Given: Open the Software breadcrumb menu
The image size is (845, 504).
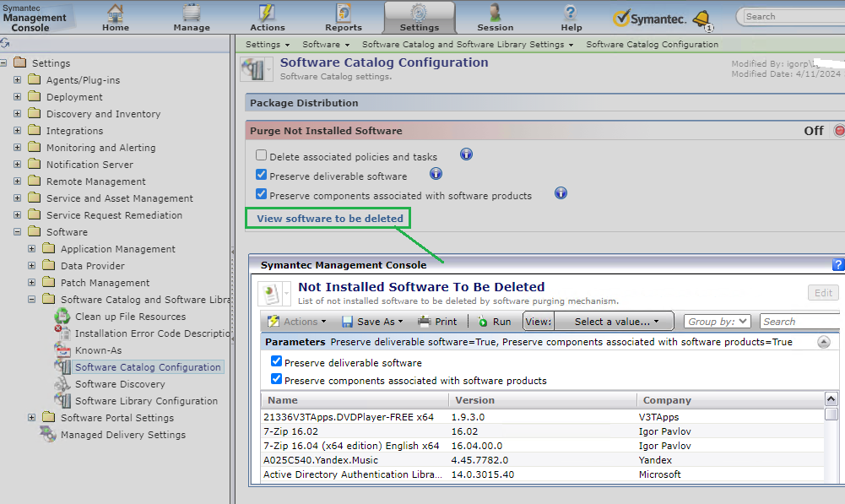Looking at the screenshot, I should click(326, 44).
